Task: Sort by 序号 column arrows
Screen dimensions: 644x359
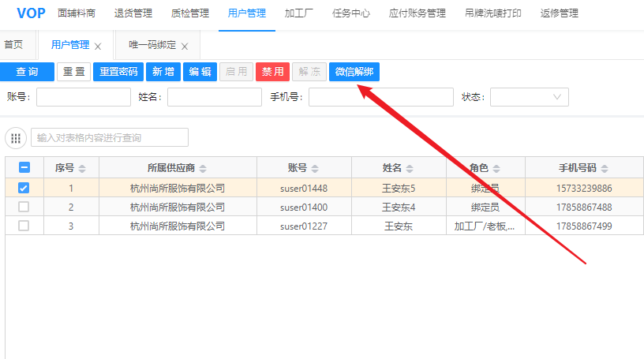Action: [x=82, y=168]
